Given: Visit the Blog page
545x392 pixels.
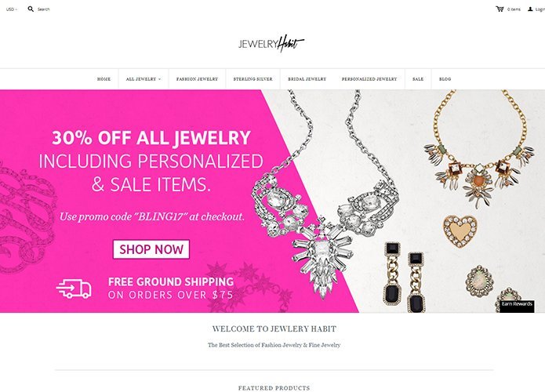Looking at the screenshot, I should (x=445, y=79).
